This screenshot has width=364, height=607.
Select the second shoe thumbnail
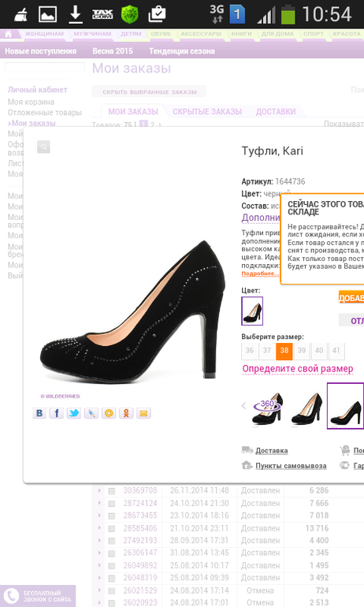(x=306, y=408)
